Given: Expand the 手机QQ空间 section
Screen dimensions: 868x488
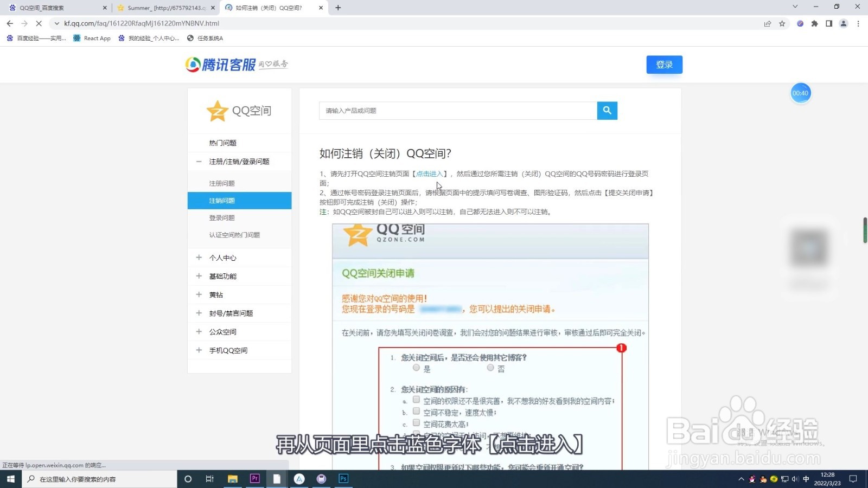Looking at the screenshot, I should pos(199,350).
